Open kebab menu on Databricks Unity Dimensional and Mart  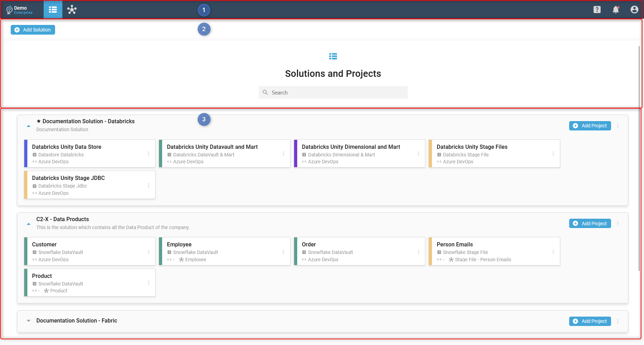point(418,154)
